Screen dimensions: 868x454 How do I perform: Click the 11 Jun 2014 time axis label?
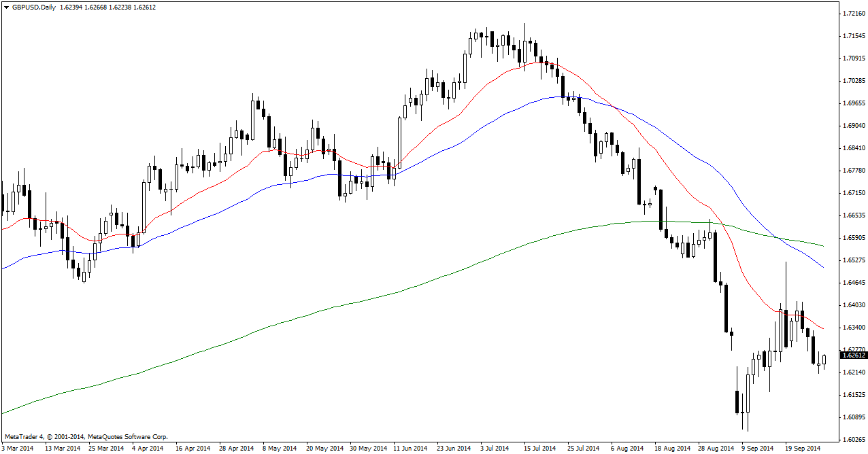410,449
